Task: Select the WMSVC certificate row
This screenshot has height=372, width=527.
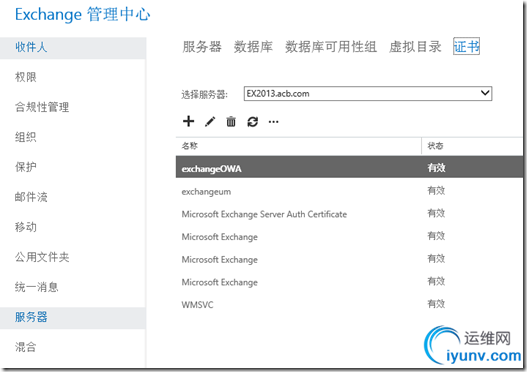Action: 349,304
